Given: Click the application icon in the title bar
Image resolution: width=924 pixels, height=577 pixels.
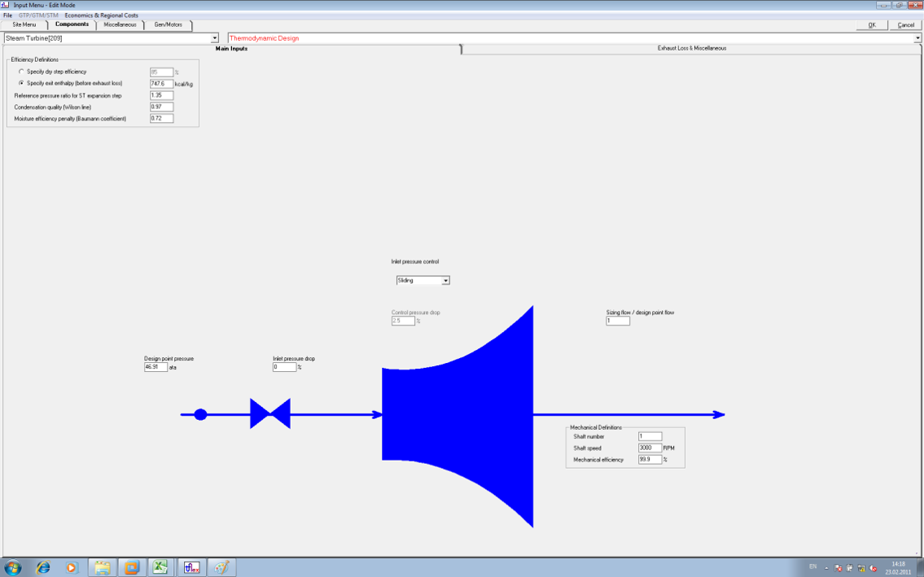Looking at the screenshot, I should pyautogui.click(x=6, y=5).
